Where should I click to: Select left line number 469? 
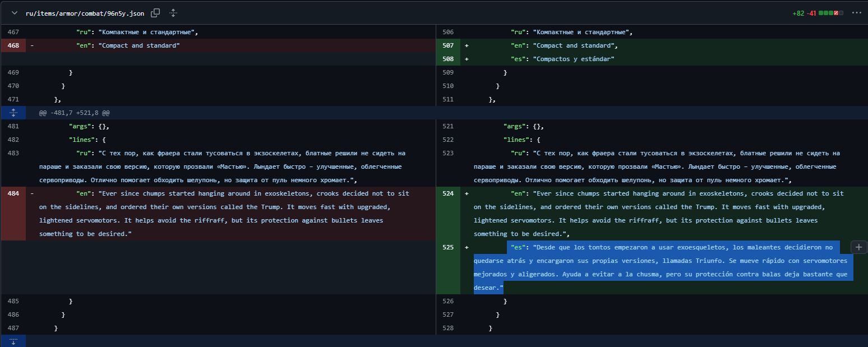(13, 72)
